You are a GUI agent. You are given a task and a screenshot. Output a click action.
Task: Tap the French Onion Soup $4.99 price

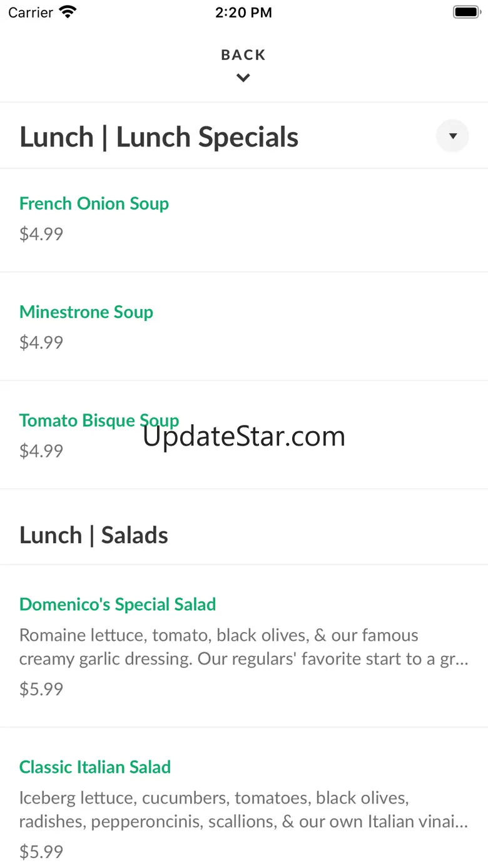pyautogui.click(x=41, y=234)
